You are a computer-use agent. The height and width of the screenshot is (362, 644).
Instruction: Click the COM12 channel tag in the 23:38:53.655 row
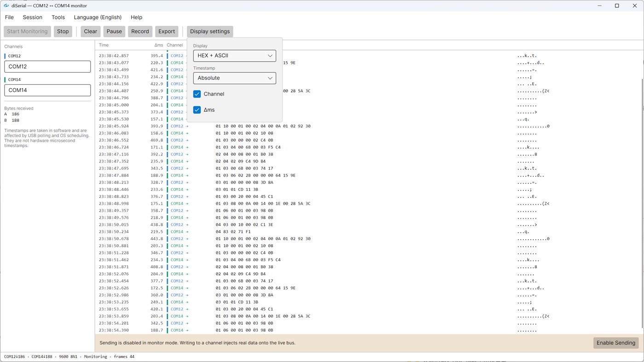pyautogui.click(x=177, y=309)
